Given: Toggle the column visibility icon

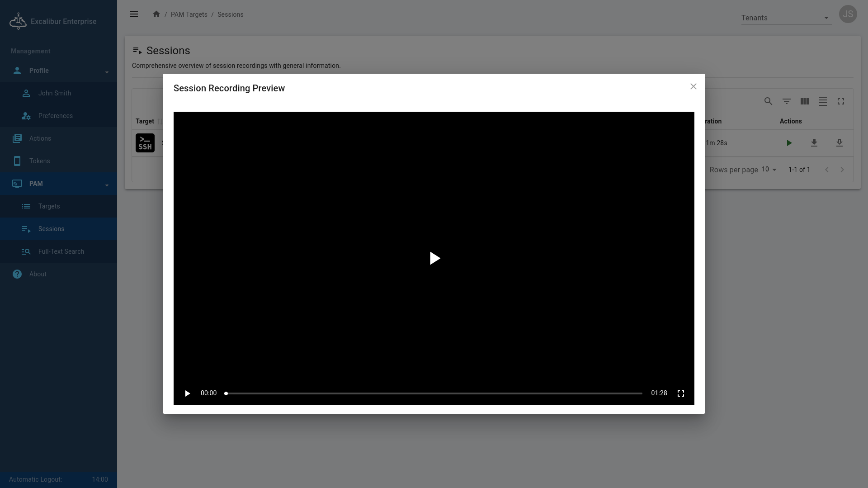Looking at the screenshot, I should 804,101.
